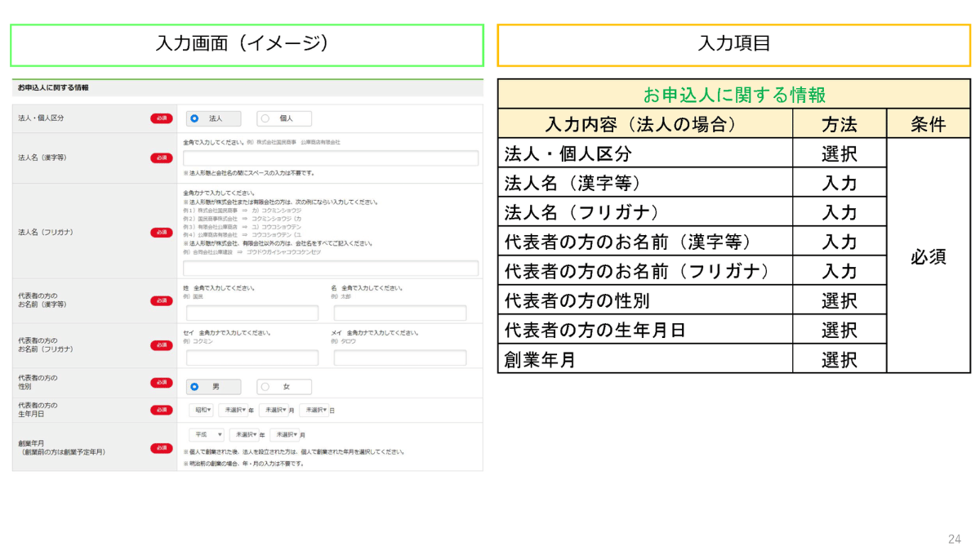Click 選択 in the 法人・個人区分 table row
980x551 pixels.
pyautogui.click(x=840, y=153)
